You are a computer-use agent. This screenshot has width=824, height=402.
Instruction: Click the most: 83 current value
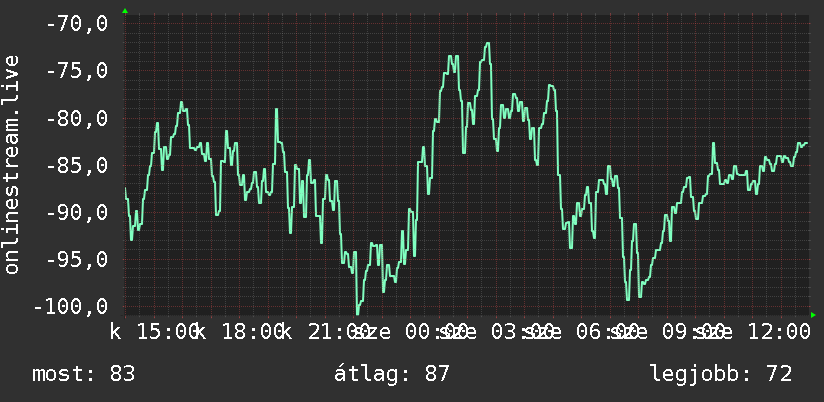pos(84,374)
